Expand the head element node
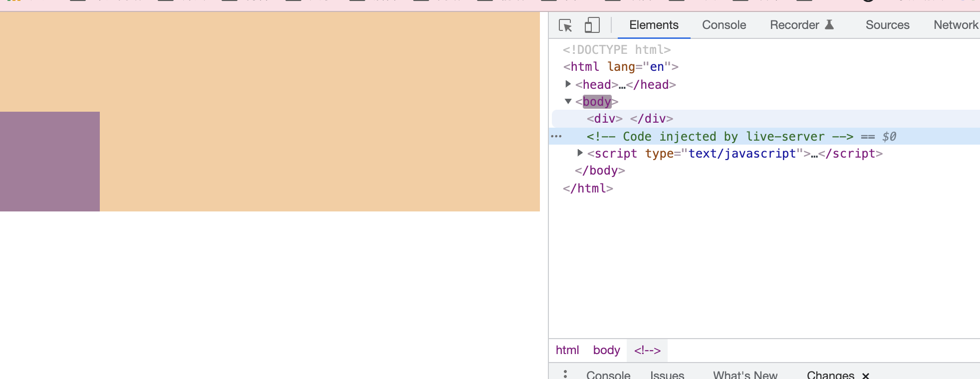Image resolution: width=980 pixels, height=379 pixels. coord(568,84)
